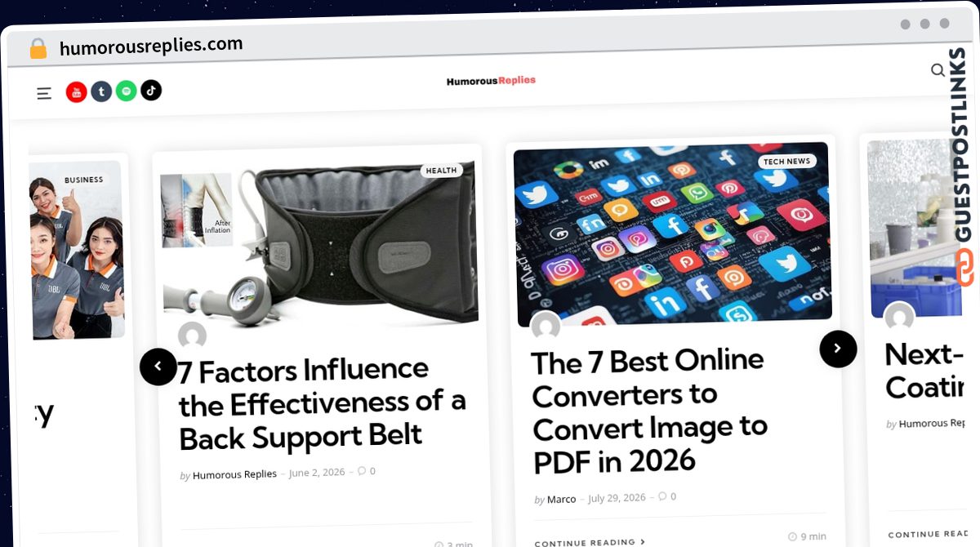Click comment icon on Back Support Belt post
The image size is (980, 547).
tap(362, 471)
